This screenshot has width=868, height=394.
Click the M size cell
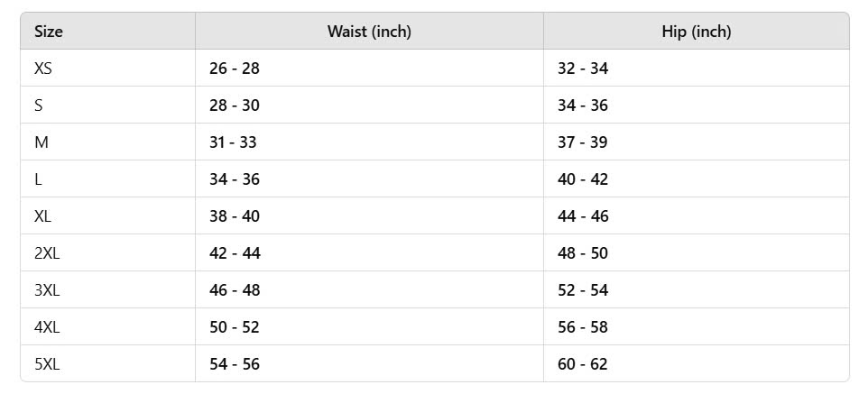[42, 142]
